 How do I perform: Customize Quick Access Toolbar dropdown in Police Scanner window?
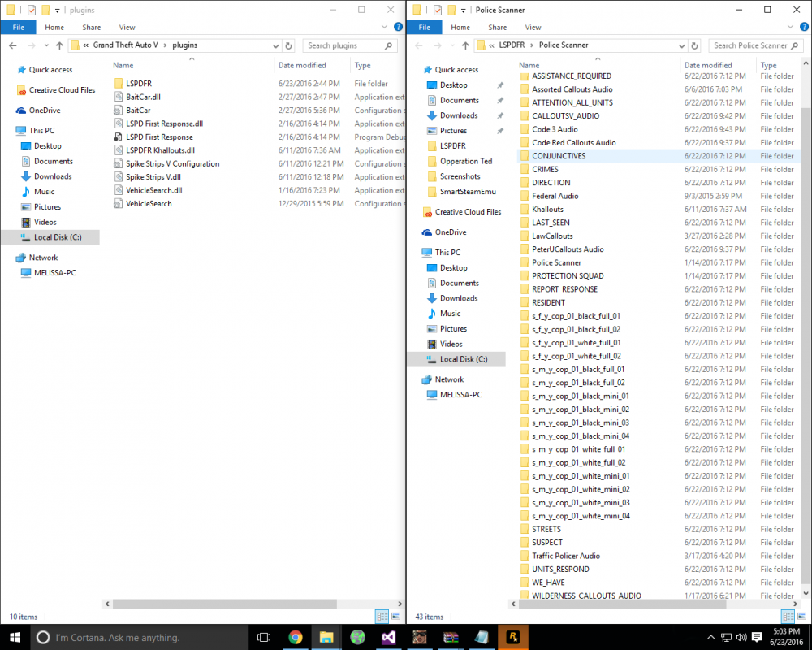point(463,10)
